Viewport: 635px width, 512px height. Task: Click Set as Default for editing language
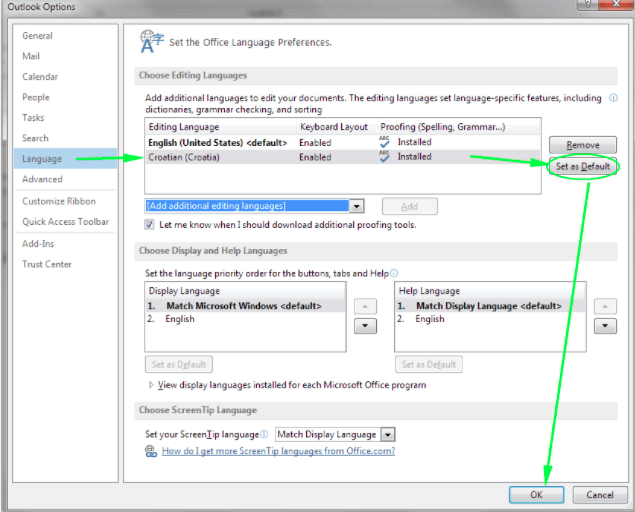point(583,166)
